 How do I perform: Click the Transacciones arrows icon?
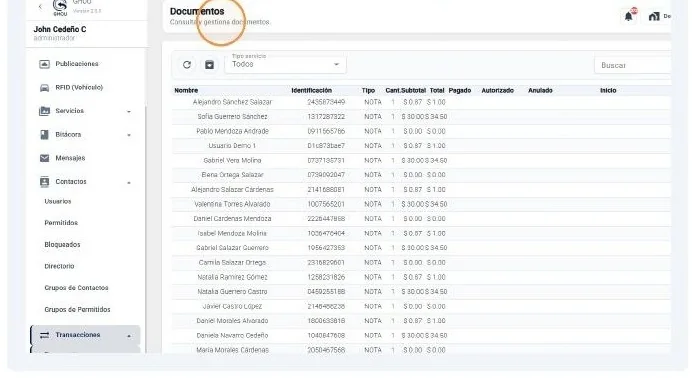click(x=44, y=335)
